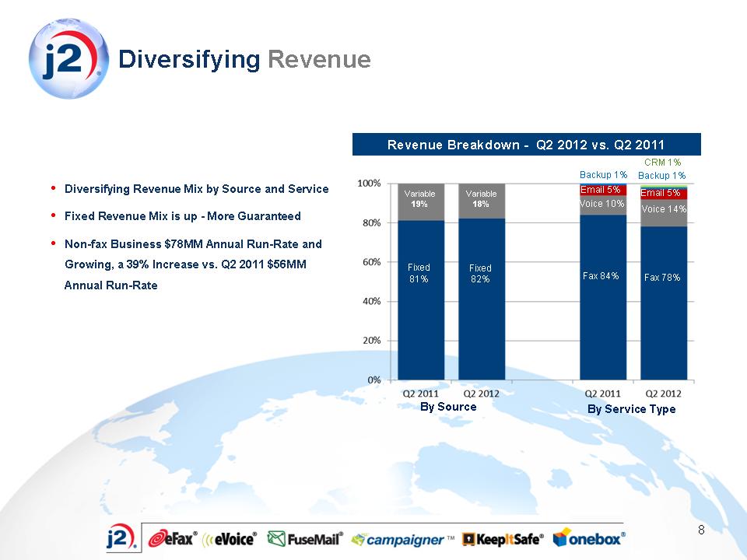Select the "Fixed 82%" bar segment
Image resolution: width=747 pixels, height=560 pixels.
(x=482, y=299)
